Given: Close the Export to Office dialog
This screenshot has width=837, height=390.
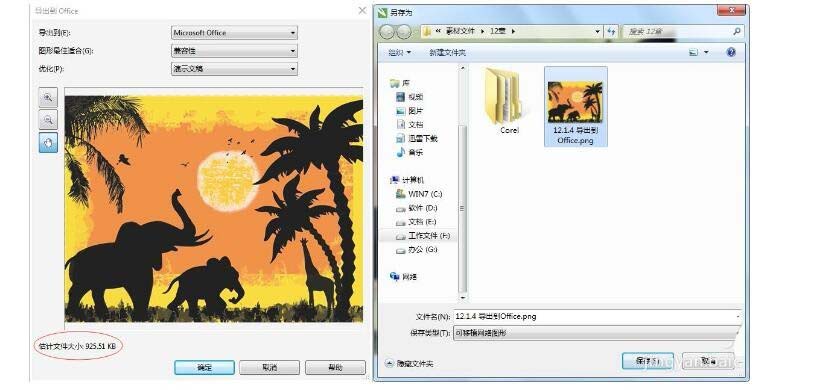Looking at the screenshot, I should [362, 10].
